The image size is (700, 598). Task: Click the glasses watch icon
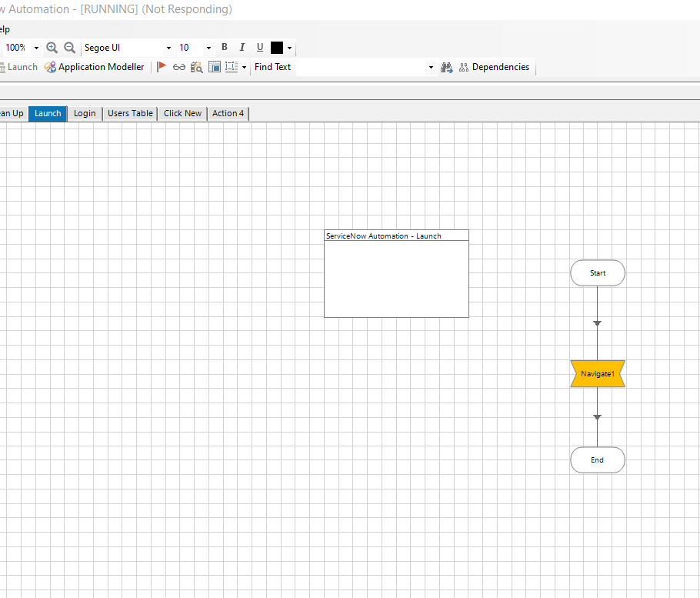(179, 67)
